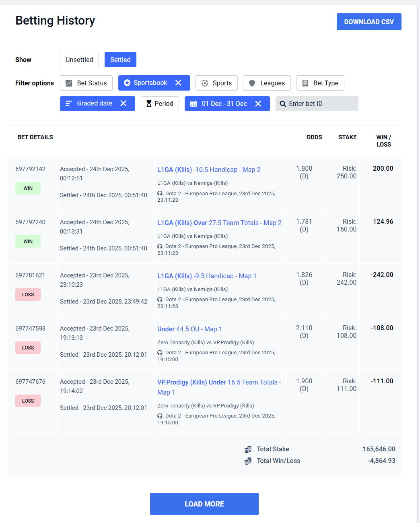Expand the Bet Type filter options
420x523 pixels.
pos(320,83)
